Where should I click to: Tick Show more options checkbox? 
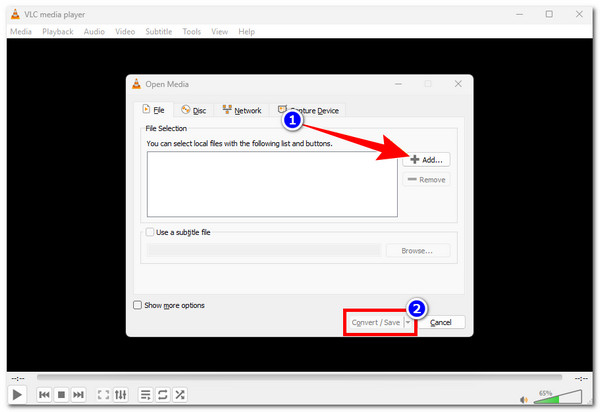tap(137, 305)
